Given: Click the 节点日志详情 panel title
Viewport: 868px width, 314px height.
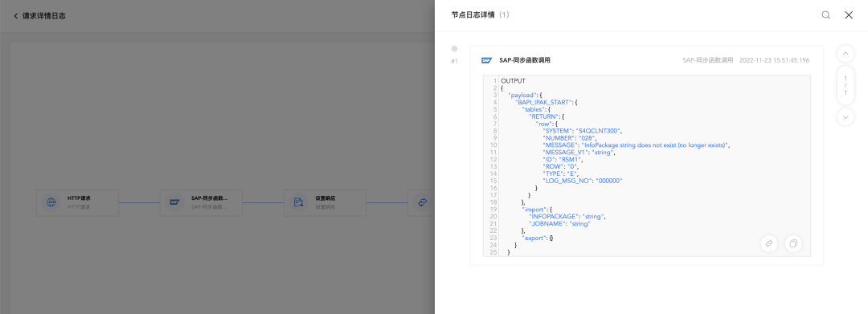Looking at the screenshot, I should coord(473,15).
